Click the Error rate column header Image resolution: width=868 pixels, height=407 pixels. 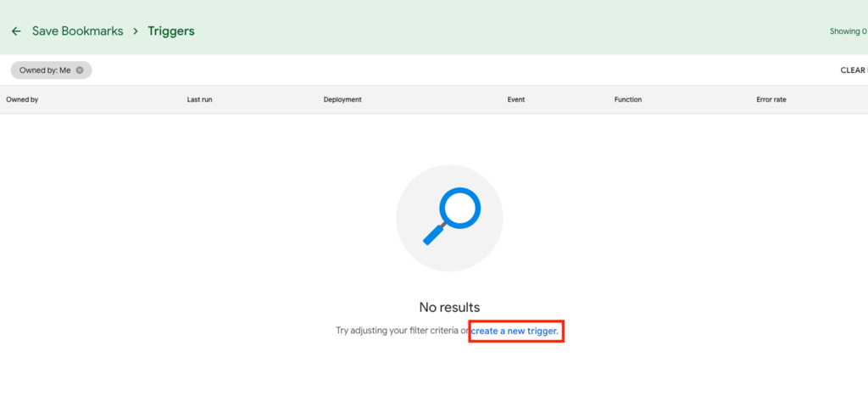[771, 100]
